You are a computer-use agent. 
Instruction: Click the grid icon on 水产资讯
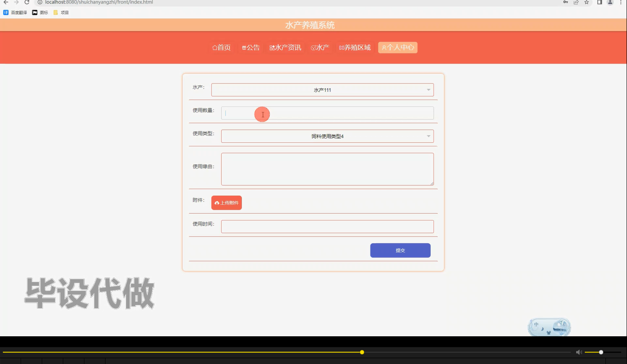(x=272, y=47)
